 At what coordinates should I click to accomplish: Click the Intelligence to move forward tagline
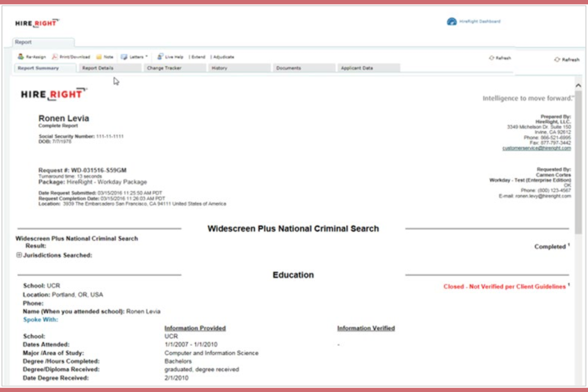528,98
